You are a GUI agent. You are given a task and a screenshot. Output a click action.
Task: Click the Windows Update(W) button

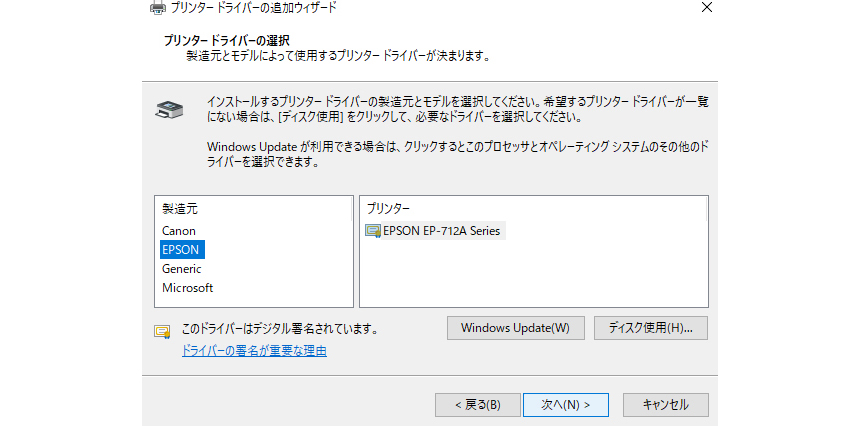[x=516, y=328]
